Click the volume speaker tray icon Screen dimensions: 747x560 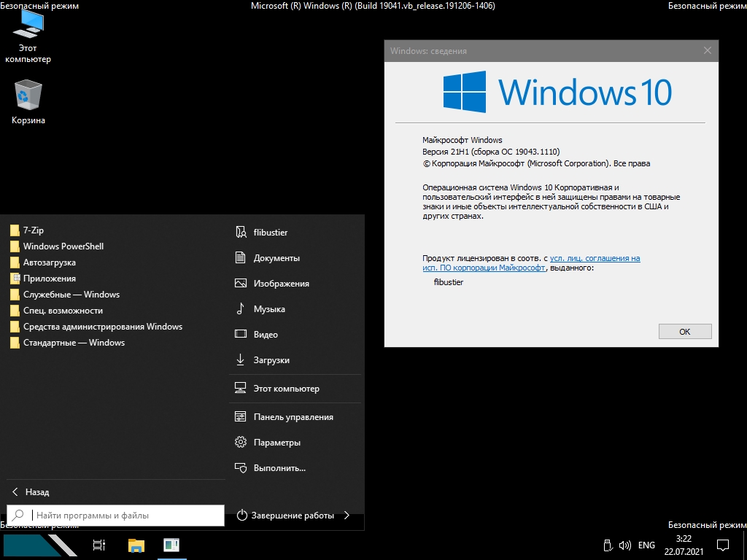click(624, 545)
